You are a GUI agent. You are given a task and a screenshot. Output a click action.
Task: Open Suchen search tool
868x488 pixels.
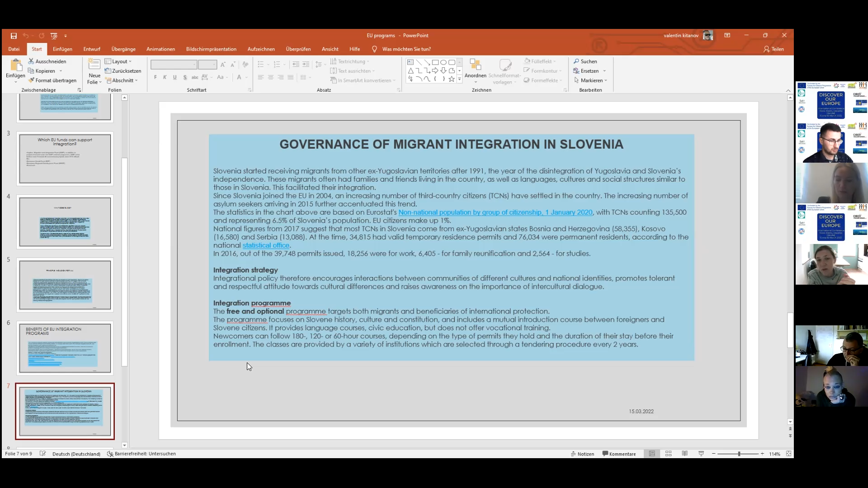pos(585,61)
